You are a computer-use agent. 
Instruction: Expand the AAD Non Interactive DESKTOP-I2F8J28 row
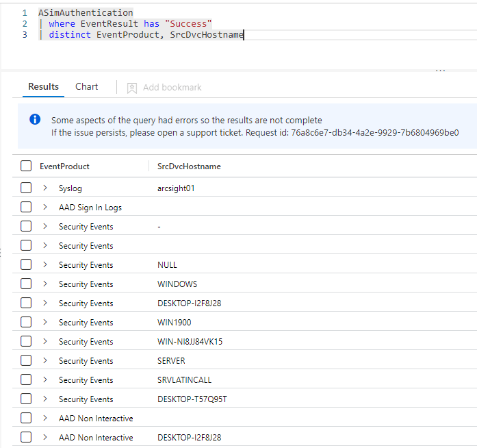click(45, 437)
